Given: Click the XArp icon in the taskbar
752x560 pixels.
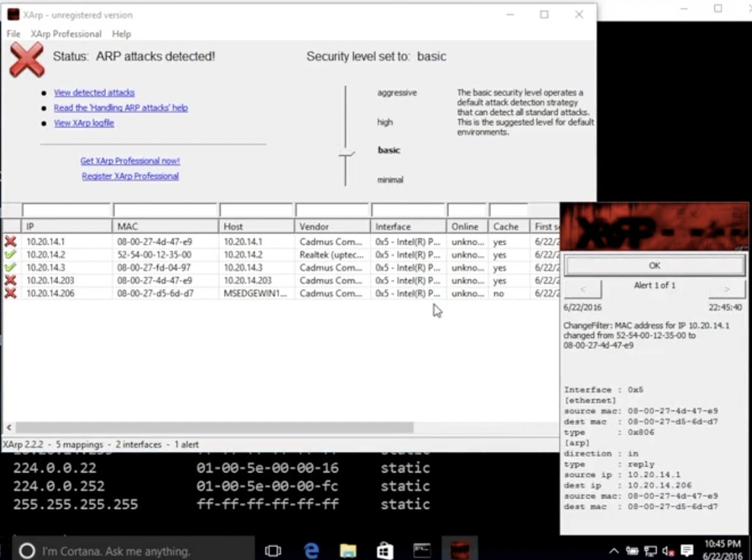Looking at the screenshot, I should coord(460,550).
